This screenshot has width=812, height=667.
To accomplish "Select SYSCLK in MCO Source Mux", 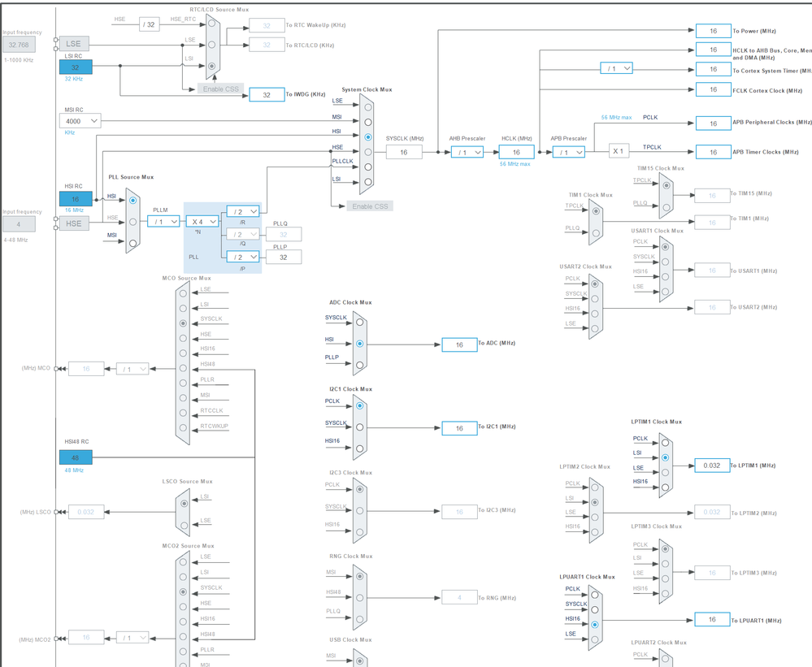I will pyautogui.click(x=183, y=323).
